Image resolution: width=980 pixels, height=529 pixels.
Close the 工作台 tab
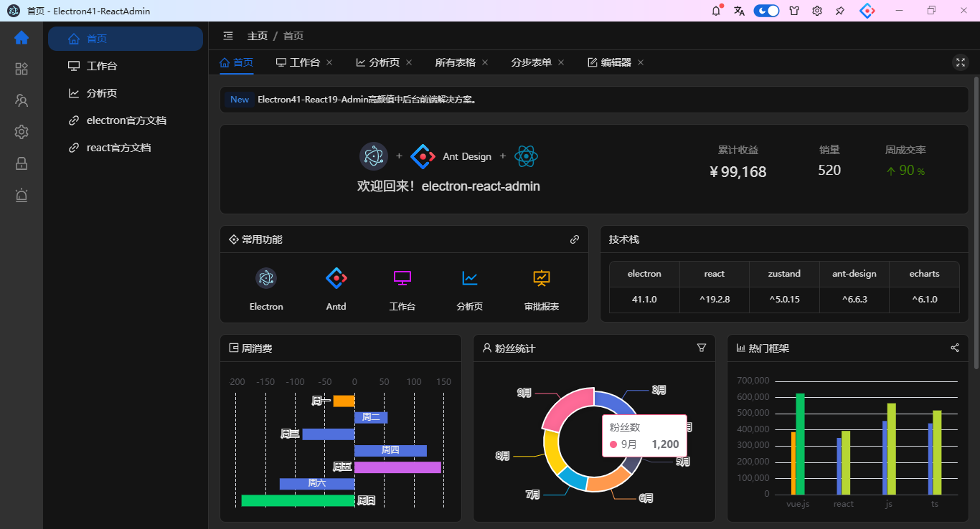(x=329, y=62)
